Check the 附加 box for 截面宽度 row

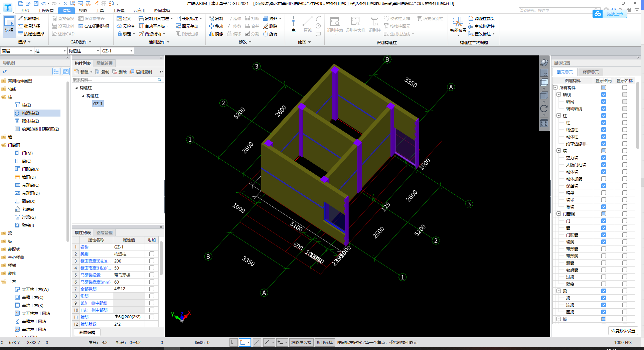(x=152, y=261)
